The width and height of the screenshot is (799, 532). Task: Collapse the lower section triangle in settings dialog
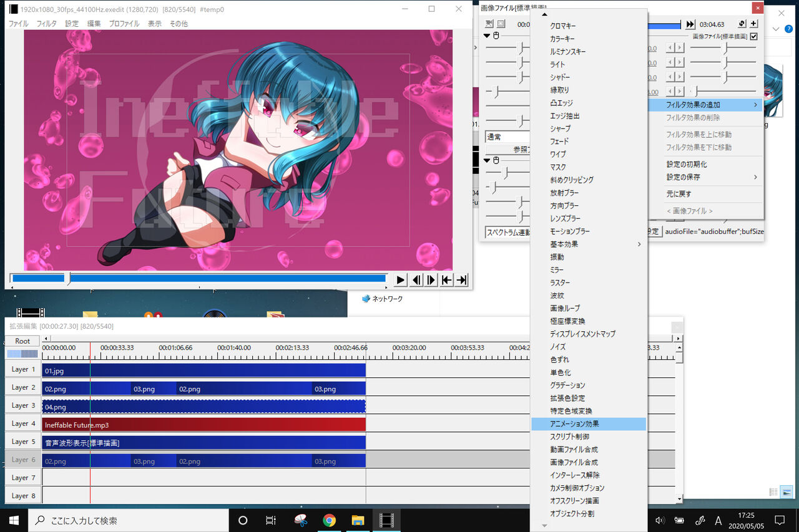pos(487,160)
